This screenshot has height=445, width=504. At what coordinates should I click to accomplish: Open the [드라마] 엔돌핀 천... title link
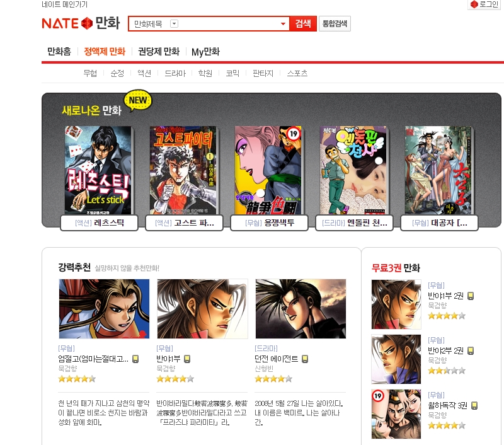[x=355, y=223]
